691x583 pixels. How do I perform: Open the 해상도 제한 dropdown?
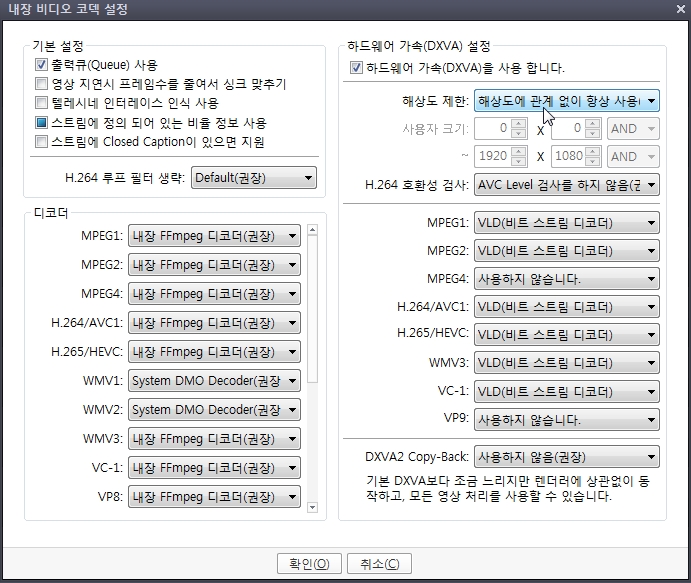tap(566, 101)
